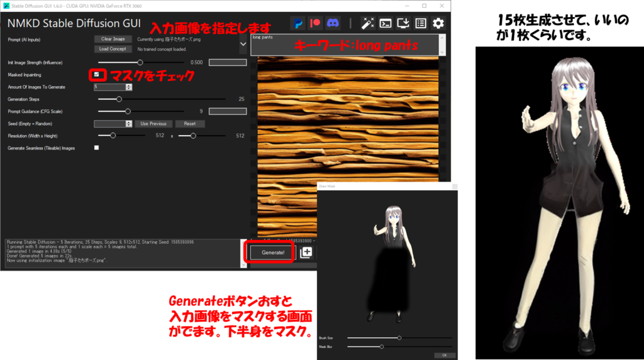Click the plus queue icon beside Generate!
Image resolution: width=644 pixels, height=360 pixels.
(x=306, y=253)
